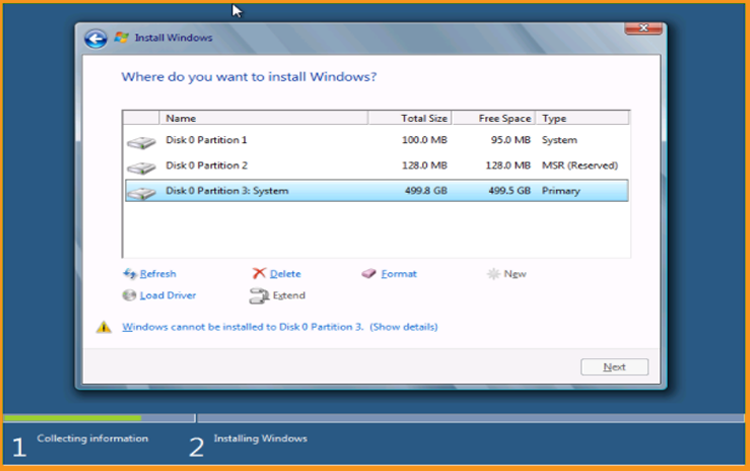The width and height of the screenshot is (750, 471).
Task: Sort by the Total Size column header
Action: click(410, 118)
